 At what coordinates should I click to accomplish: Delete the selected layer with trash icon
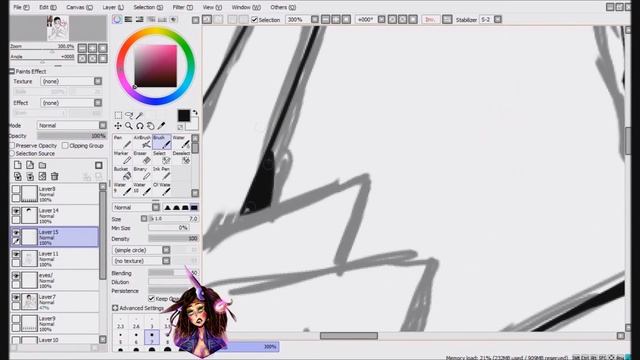[x=55, y=176]
